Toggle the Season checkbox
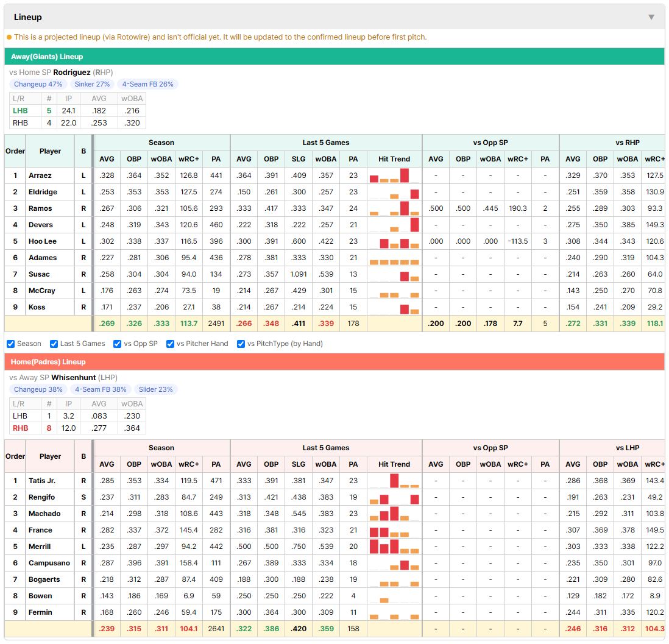This screenshot has height=644, width=669. coord(11,344)
